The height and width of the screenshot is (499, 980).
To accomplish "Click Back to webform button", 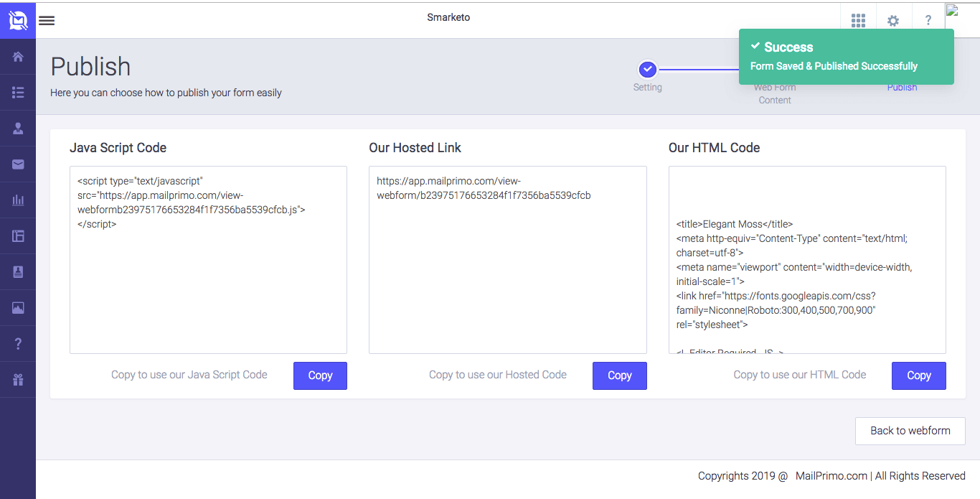I will point(910,431).
